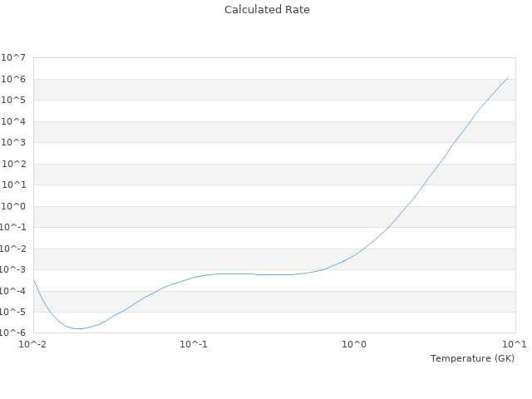
Task: Click the blue curve where it crosses 10^0 gridline
Action: pyautogui.click(x=406, y=206)
